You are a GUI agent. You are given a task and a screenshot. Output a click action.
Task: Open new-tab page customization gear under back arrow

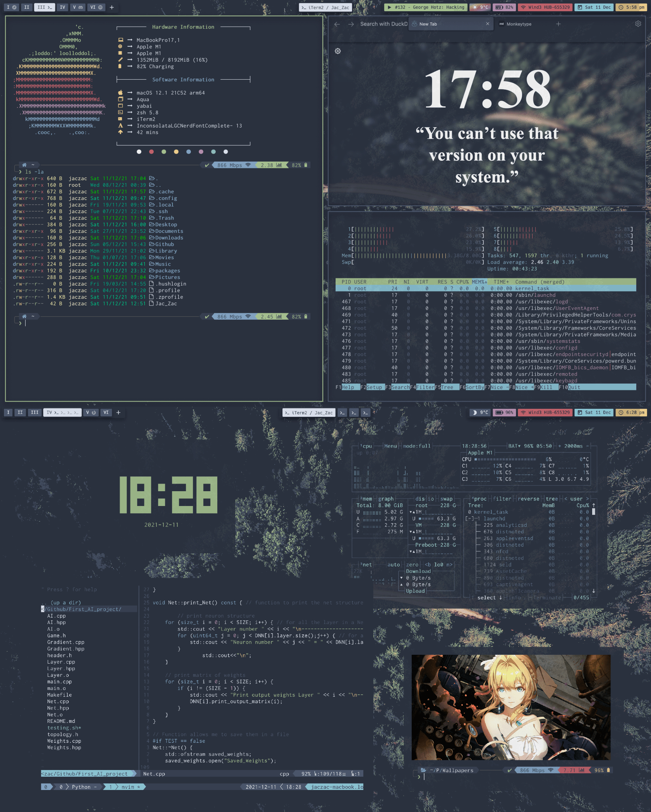338,51
